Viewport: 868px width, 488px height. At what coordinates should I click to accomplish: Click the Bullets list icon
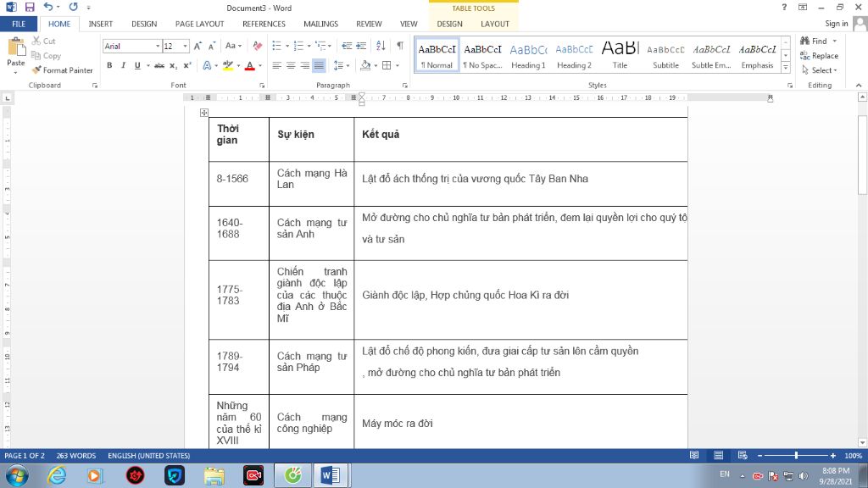click(x=276, y=46)
